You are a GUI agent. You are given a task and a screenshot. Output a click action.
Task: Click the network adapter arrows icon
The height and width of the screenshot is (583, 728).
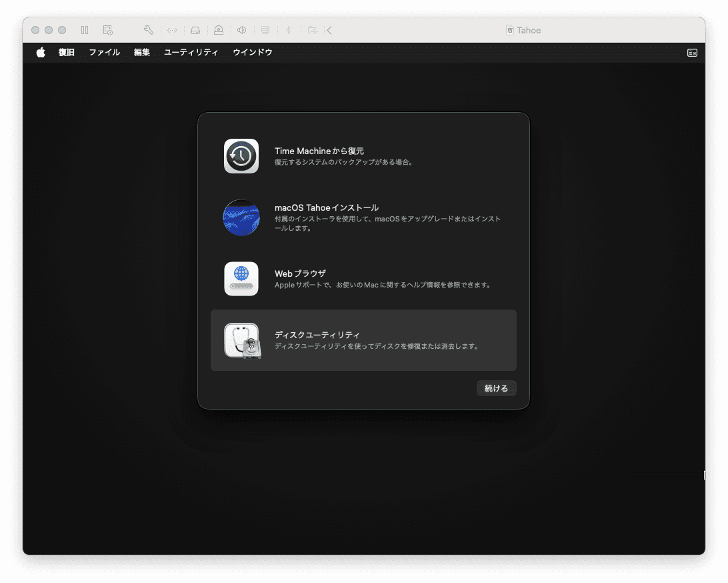[x=172, y=30]
